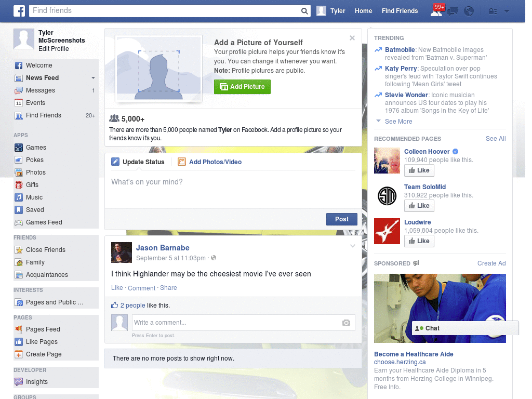
Task: Like the Colleen Hoover page
Action: tap(419, 170)
